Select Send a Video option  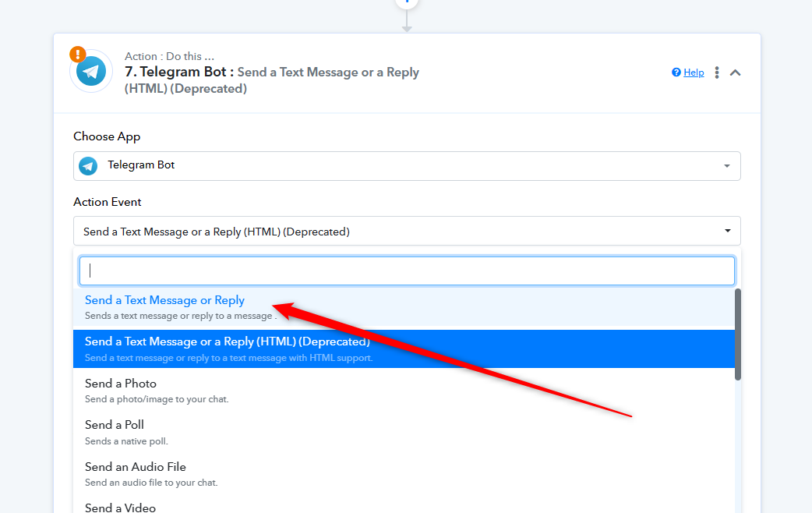(404, 506)
